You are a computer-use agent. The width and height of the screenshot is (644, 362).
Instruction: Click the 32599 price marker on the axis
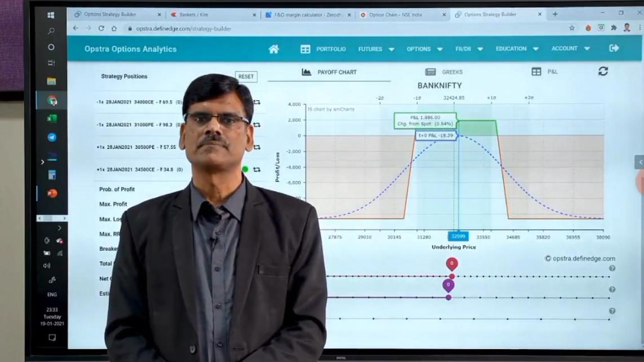458,236
